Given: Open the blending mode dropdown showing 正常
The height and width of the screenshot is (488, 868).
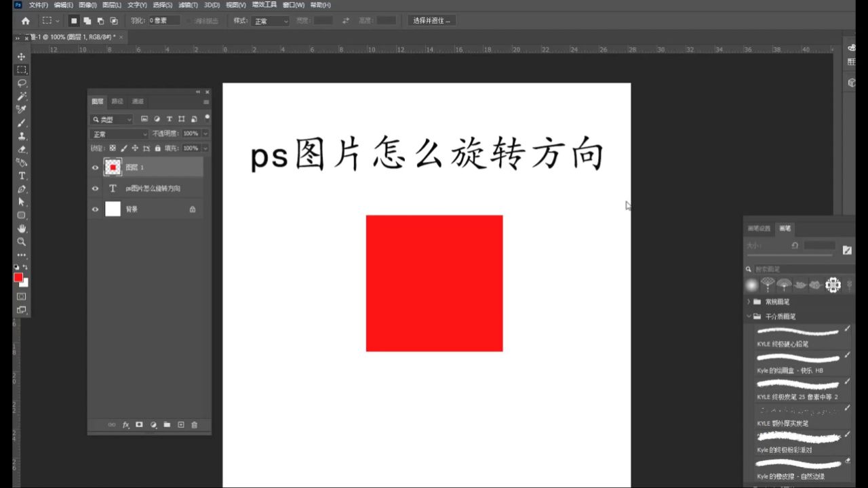Looking at the screenshot, I should [119, 134].
